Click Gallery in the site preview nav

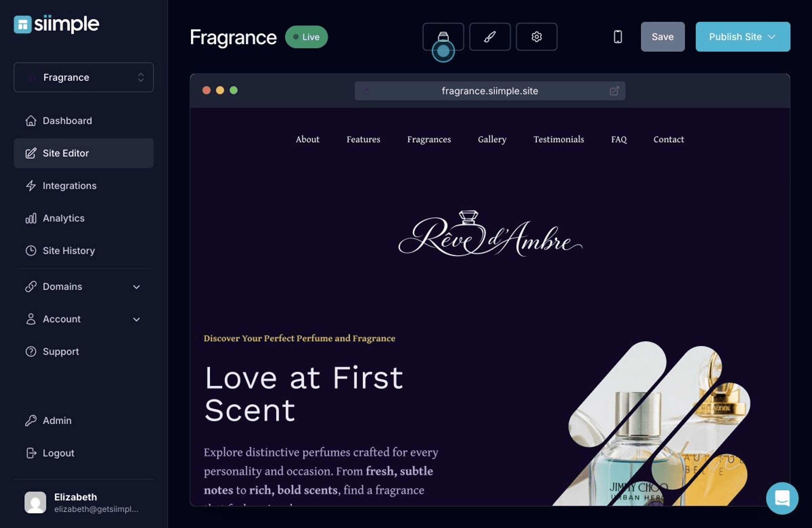(x=492, y=139)
